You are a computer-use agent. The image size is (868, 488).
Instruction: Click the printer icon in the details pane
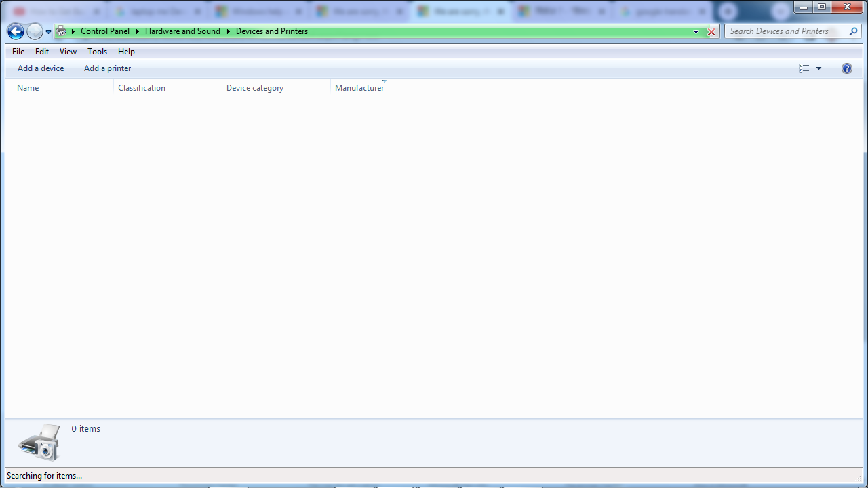pyautogui.click(x=38, y=441)
